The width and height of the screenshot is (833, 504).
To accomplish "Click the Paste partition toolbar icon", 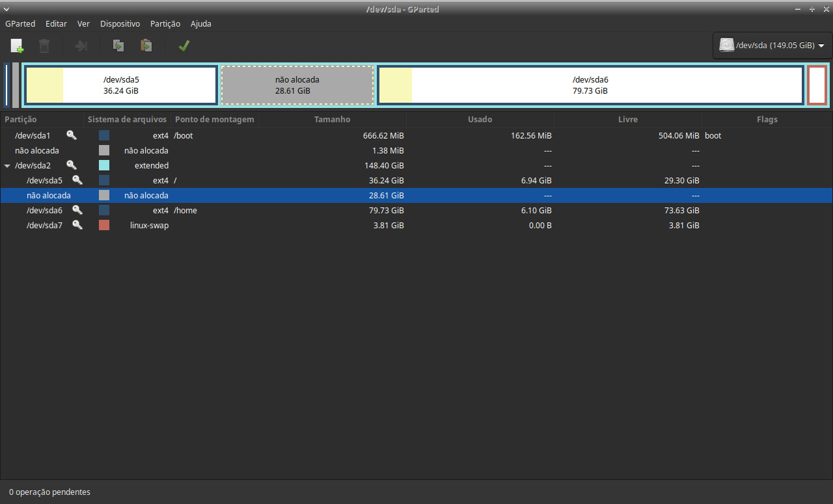I will [146, 46].
